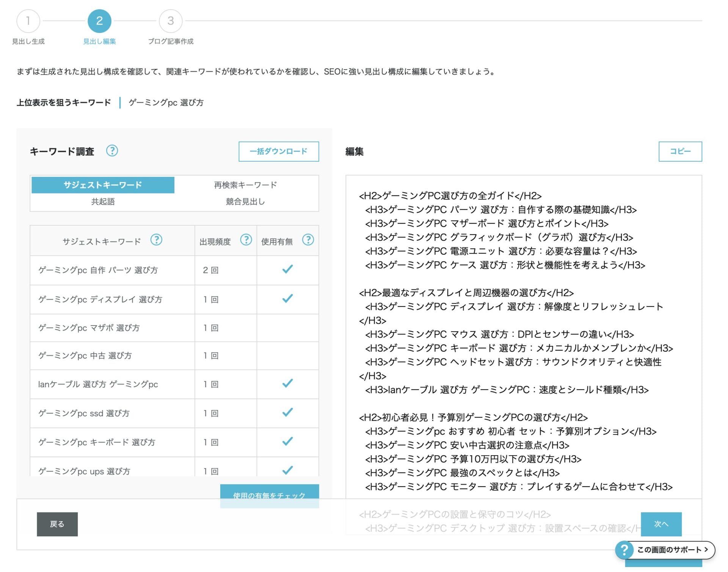Toggle the checkmark for ゲーミングpc 自作 パーツ 選び方
The image size is (728, 572).
coord(287,270)
